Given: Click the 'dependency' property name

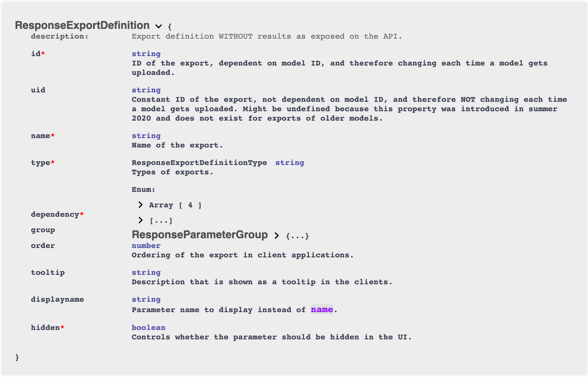Looking at the screenshot, I should click(55, 214).
